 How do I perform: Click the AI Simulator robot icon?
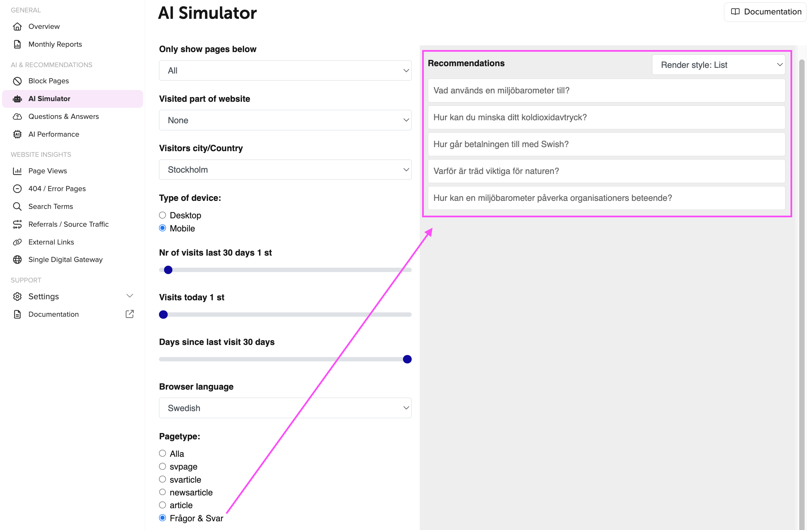[x=17, y=99]
